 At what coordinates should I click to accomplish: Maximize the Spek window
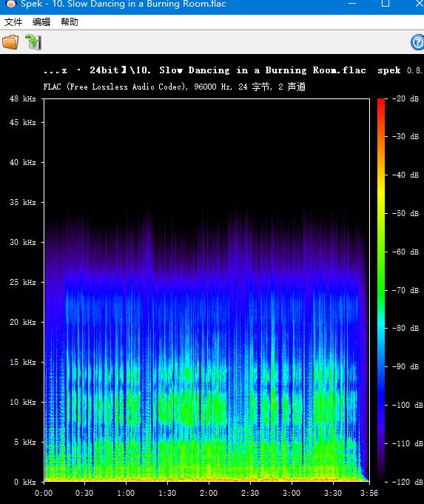click(386, 4)
